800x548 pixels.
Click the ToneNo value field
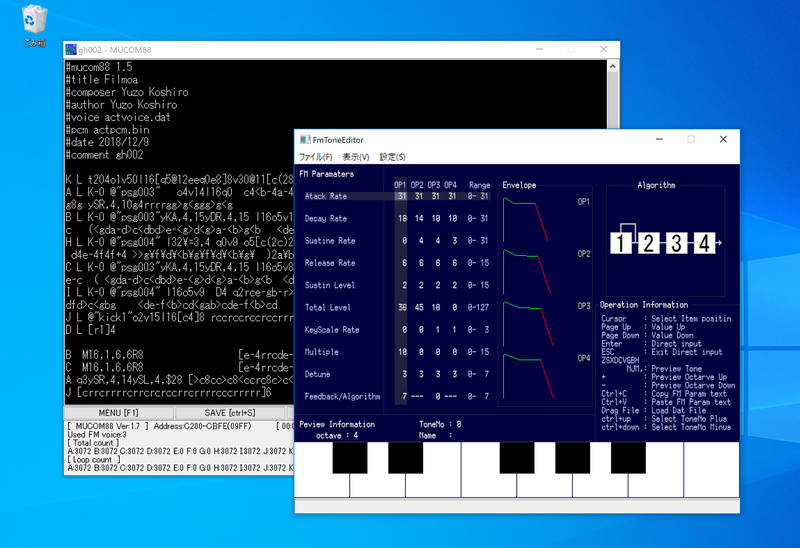click(459, 425)
